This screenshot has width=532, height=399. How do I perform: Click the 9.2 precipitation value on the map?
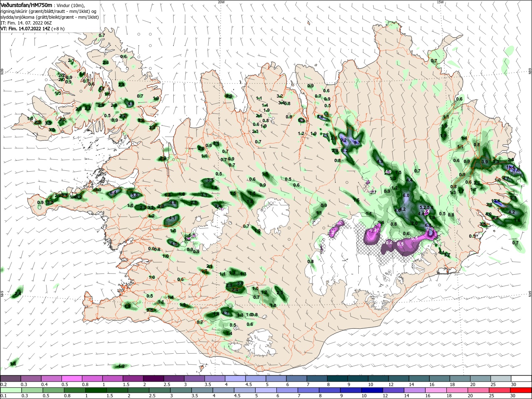(343, 140)
